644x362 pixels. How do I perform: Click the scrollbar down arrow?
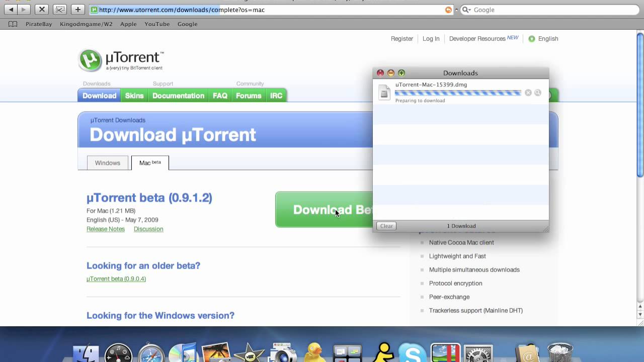coord(640,314)
